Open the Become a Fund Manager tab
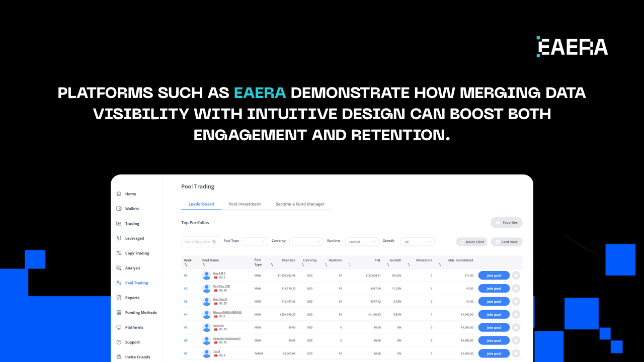The width and height of the screenshot is (644, 362). 300,204
